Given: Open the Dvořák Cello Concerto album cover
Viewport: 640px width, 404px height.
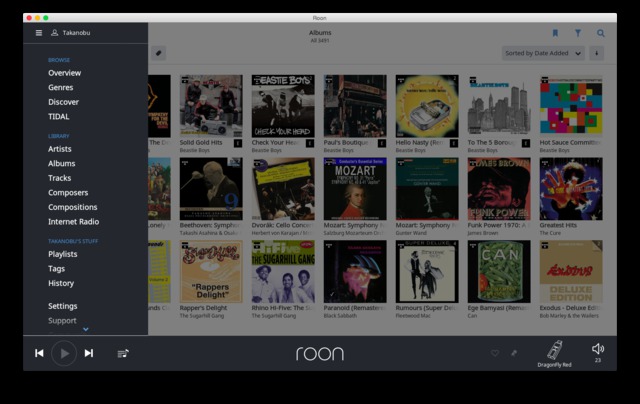Looking at the screenshot, I should 283,189.
